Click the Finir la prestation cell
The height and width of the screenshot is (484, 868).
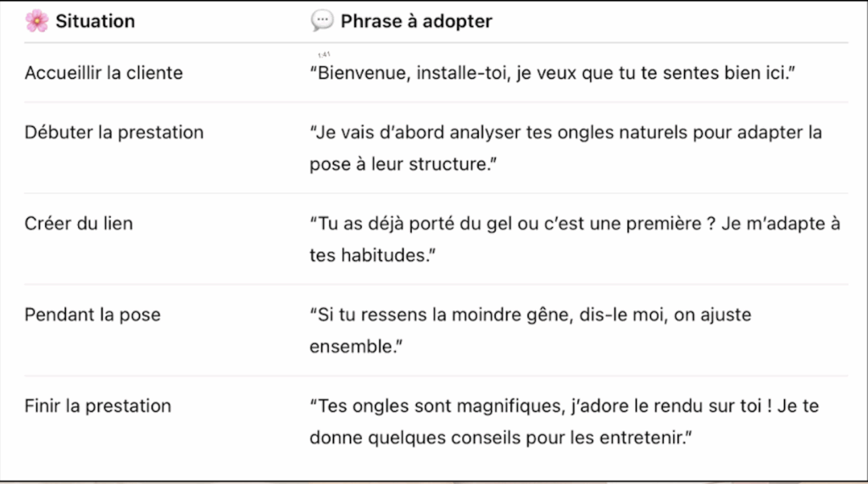98,406
